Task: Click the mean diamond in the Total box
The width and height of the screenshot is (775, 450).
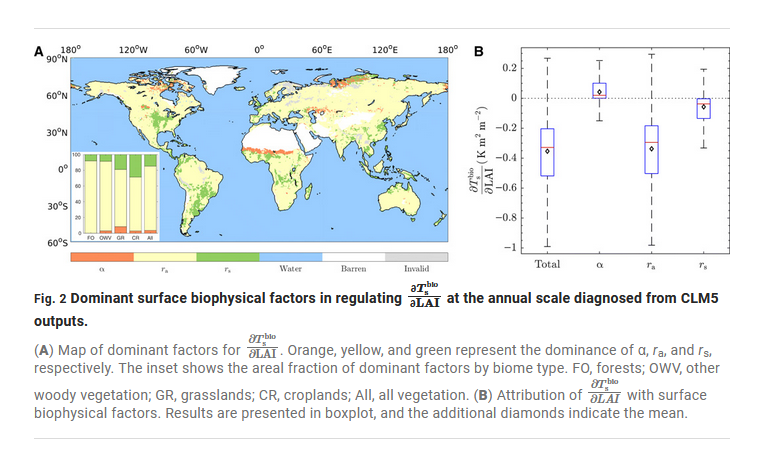Action: pos(547,151)
